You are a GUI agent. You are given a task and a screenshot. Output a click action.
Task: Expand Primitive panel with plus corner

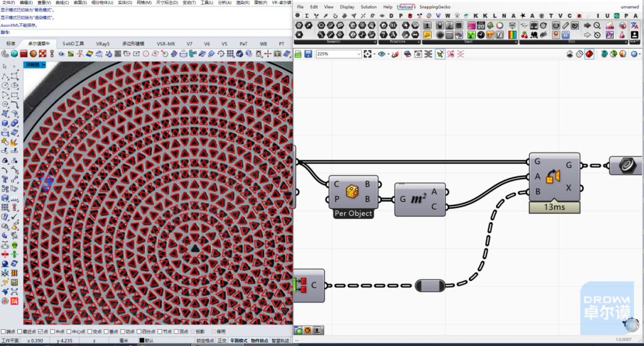(x=419, y=42)
